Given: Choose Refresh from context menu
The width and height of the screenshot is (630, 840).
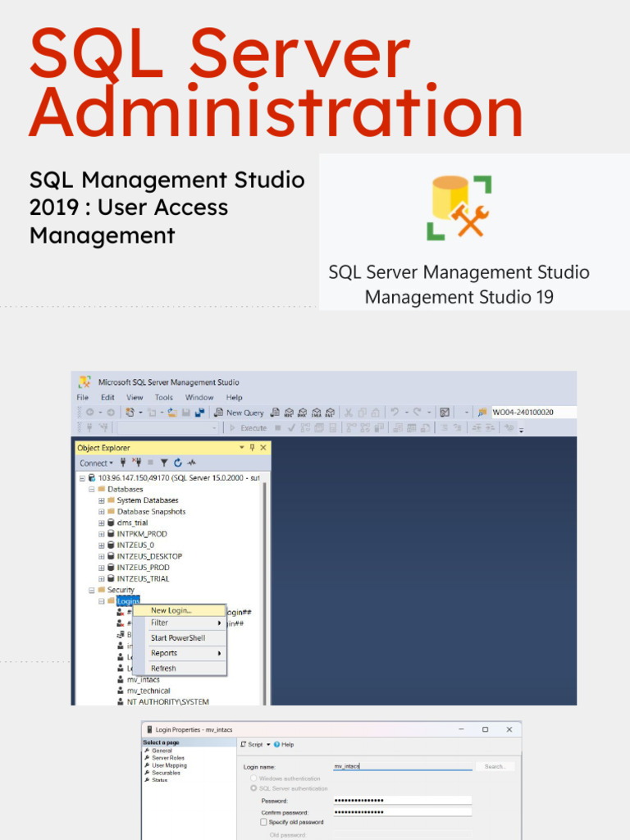Looking at the screenshot, I should click(x=180, y=669).
